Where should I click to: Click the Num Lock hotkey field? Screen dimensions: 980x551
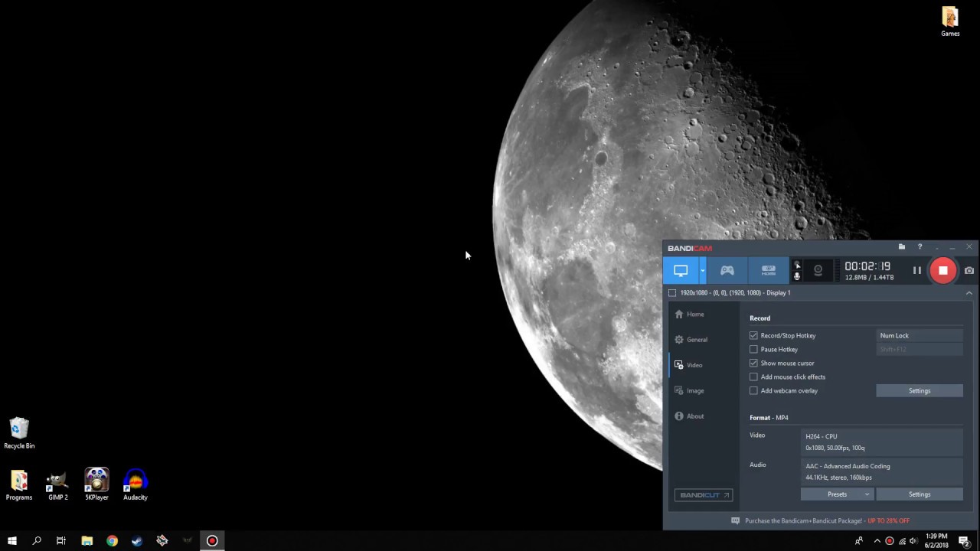(920, 336)
